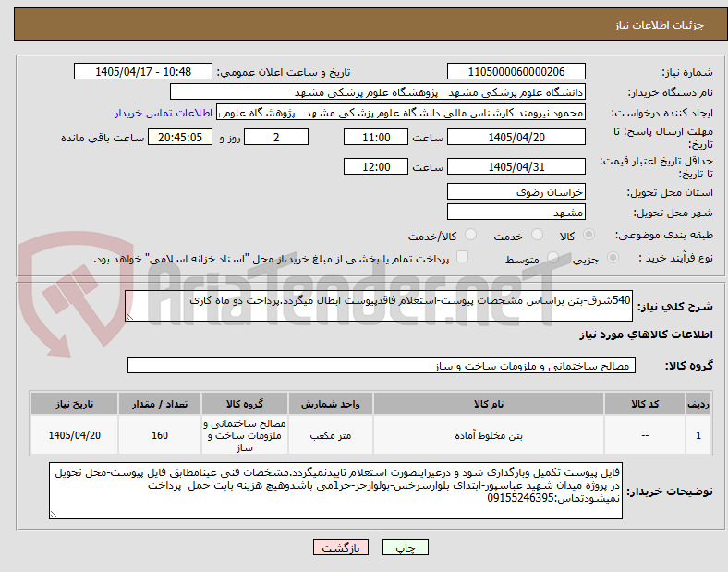The image size is (728, 572).
Task: Click the need date cell 1405/04/20
Action: pyautogui.click(x=74, y=435)
